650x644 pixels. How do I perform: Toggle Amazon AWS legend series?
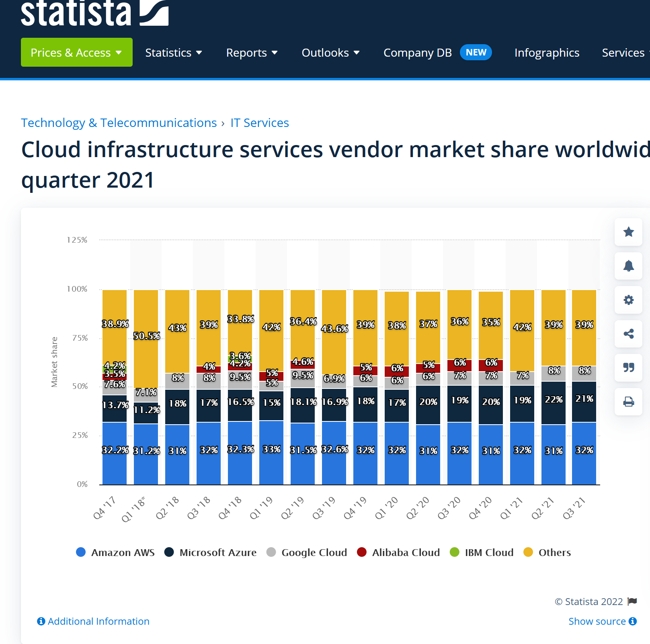tap(115, 552)
